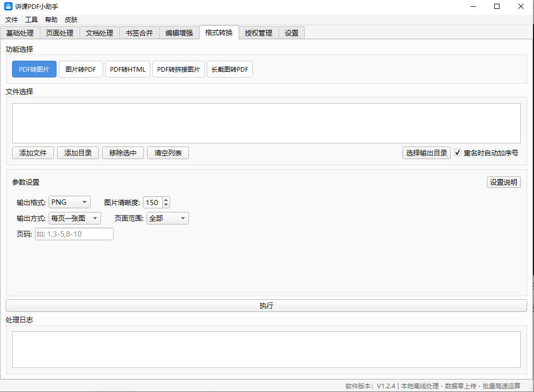
Task: Select the PDF转拼接图片 function
Action: [179, 69]
